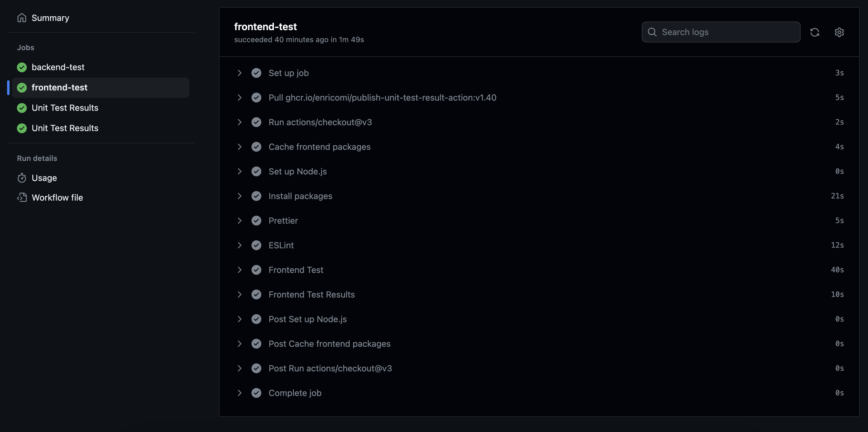
Task: Expand the Frontend Test step chevron
Action: [239, 270]
